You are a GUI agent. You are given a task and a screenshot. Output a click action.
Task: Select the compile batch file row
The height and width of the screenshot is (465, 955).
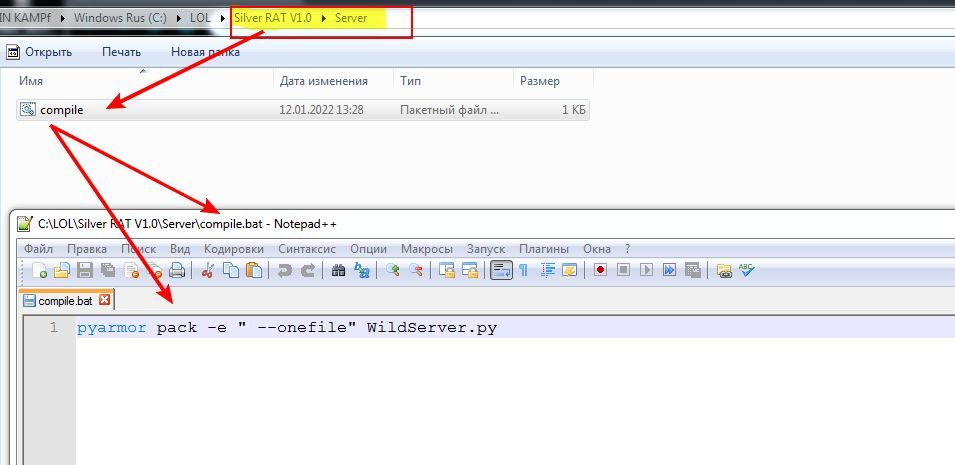[303, 110]
